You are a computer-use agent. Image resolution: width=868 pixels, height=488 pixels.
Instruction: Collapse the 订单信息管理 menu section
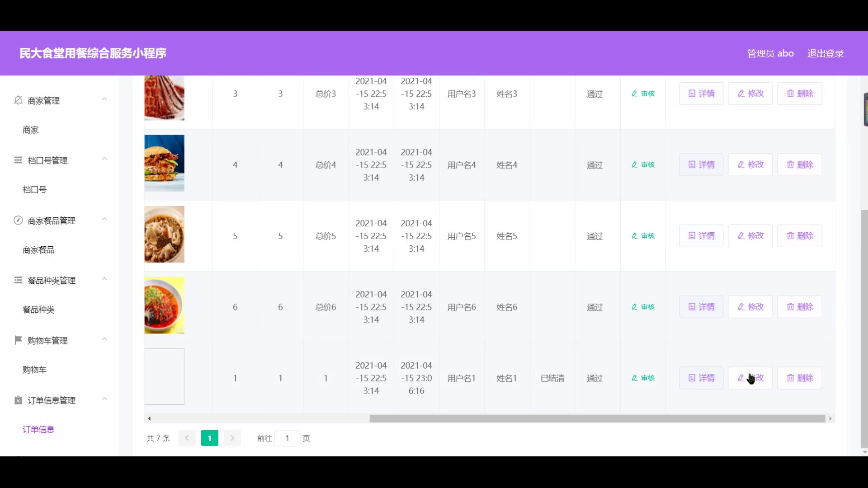pos(104,399)
